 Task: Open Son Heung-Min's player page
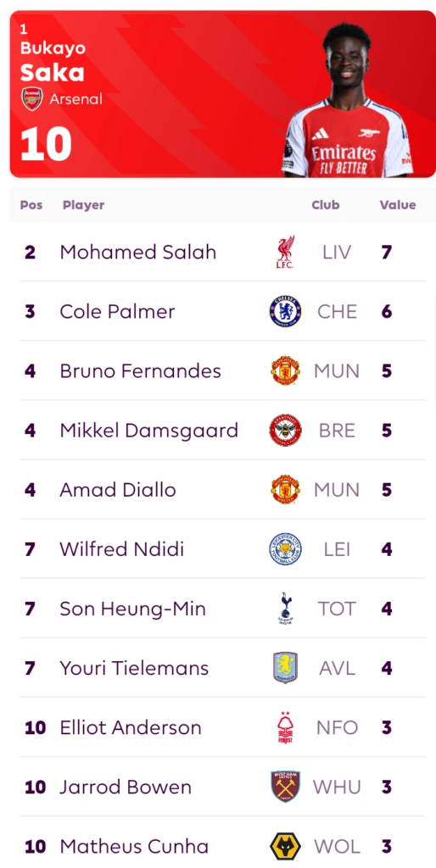(133, 609)
